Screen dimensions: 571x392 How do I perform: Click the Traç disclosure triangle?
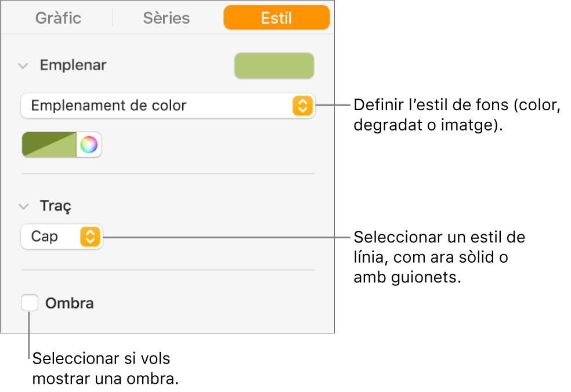tap(23, 206)
